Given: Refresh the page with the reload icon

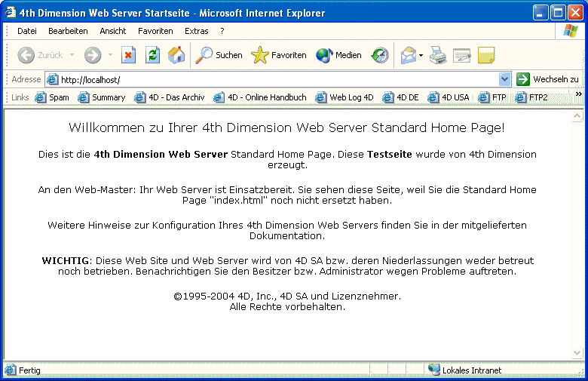Looking at the screenshot, I should [x=152, y=55].
